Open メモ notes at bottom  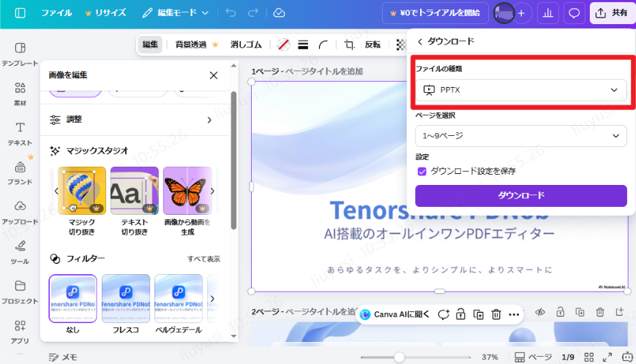[63, 357]
